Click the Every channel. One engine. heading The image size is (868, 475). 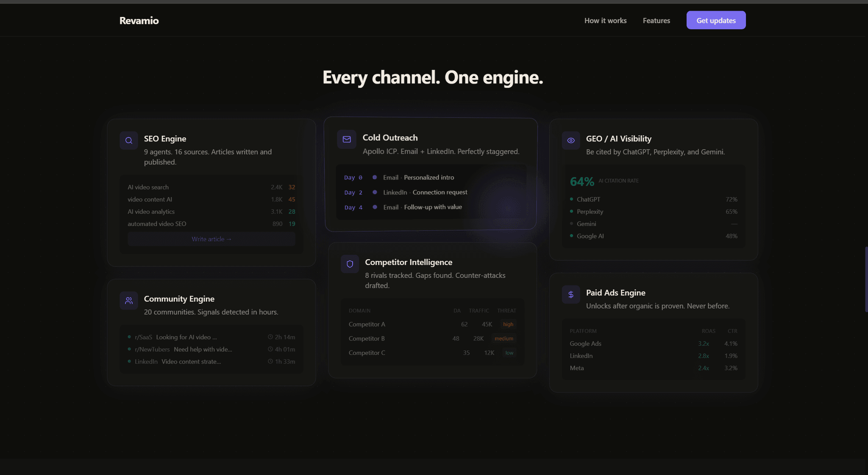(x=433, y=78)
